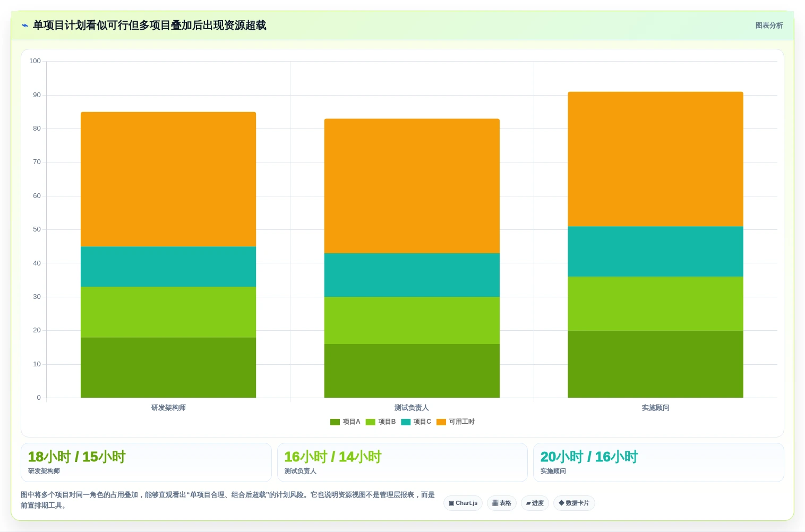This screenshot has height=532, width=805.
Task: Click the 项目C bar segment for 实施顾问
Action: 655,252
